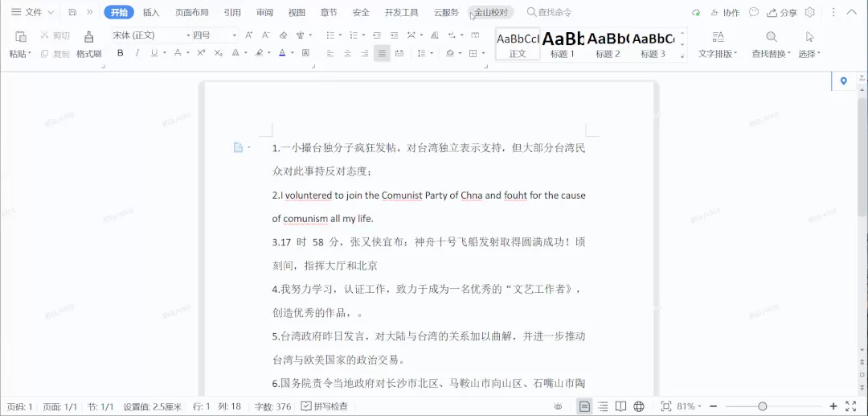Image resolution: width=868 pixels, height=416 pixels.
Task: Open the comment bubble icon in title bar
Action: [x=753, y=12]
